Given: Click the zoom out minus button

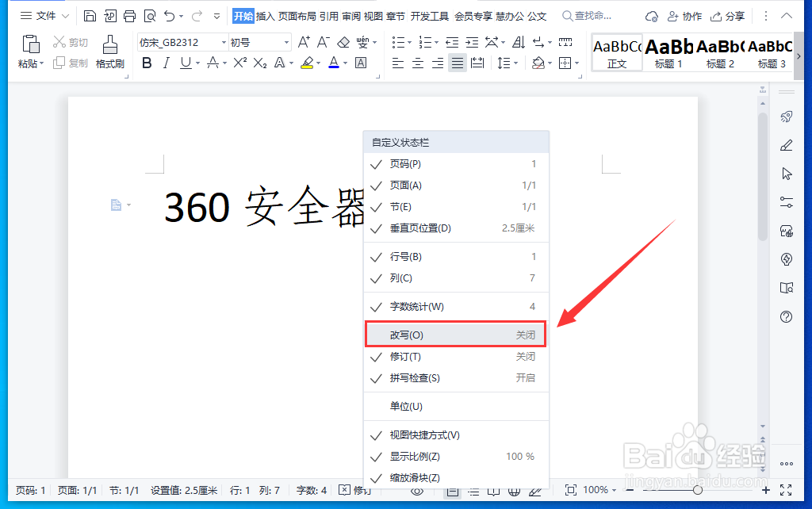Looking at the screenshot, I should pyautogui.click(x=630, y=490).
